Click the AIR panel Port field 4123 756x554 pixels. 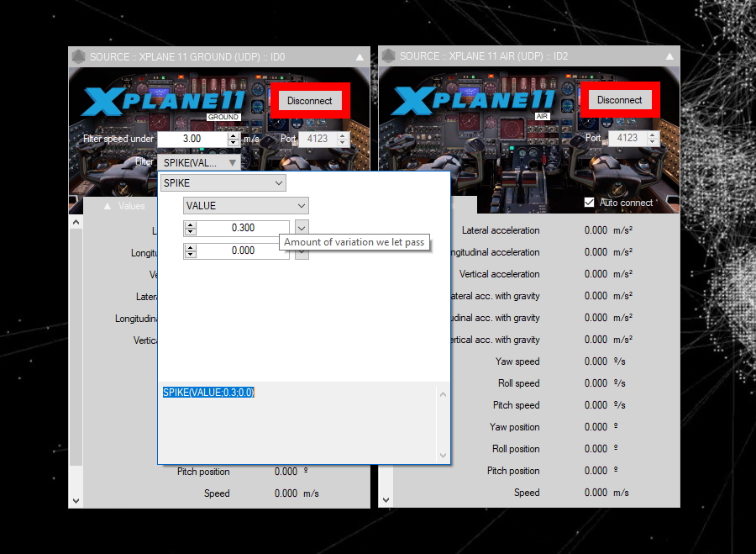click(627, 138)
